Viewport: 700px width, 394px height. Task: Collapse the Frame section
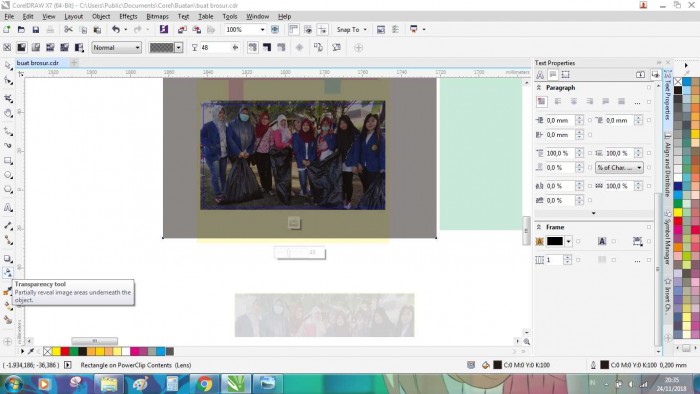point(539,227)
